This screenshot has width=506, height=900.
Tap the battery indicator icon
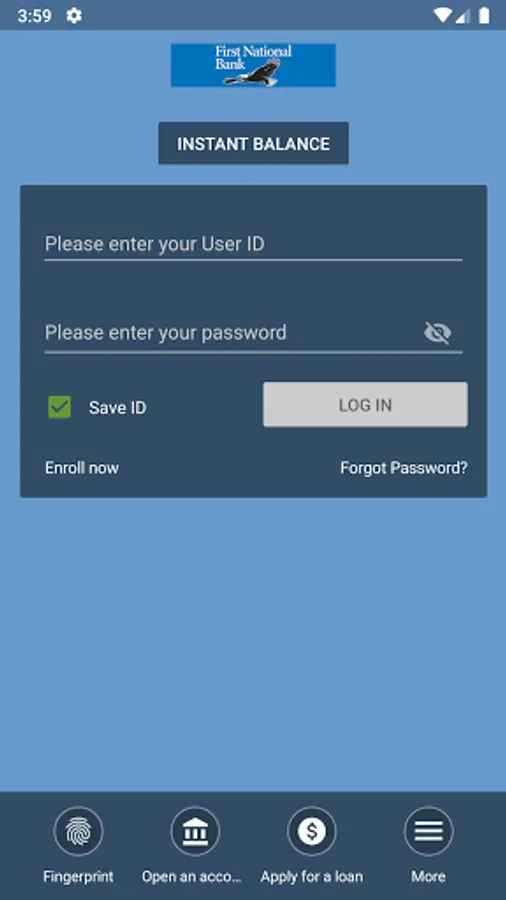484,15
